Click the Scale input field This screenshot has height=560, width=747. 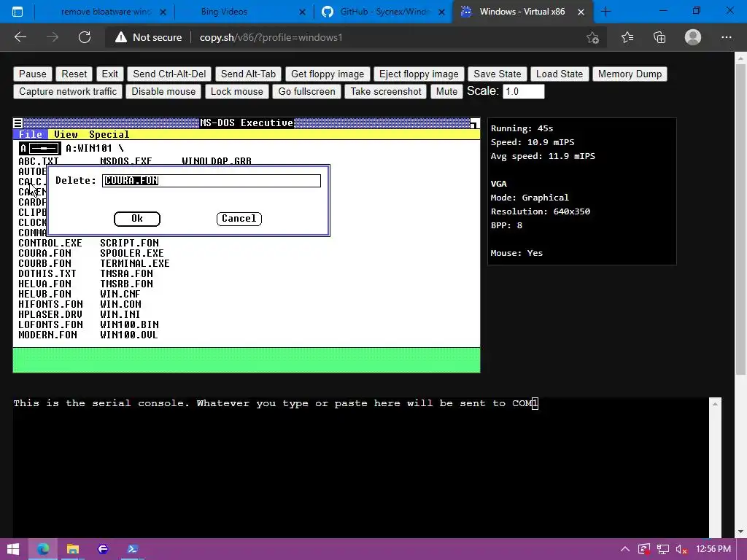tap(524, 91)
